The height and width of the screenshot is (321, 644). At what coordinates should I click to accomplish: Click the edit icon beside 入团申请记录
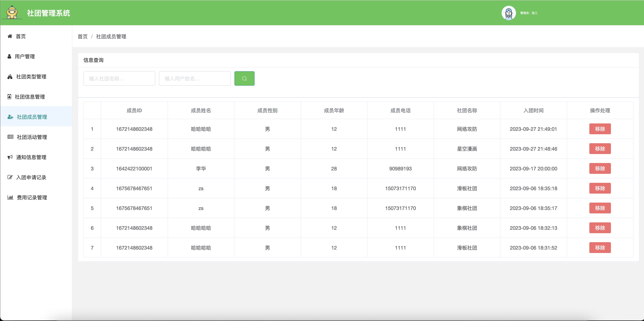click(10, 177)
